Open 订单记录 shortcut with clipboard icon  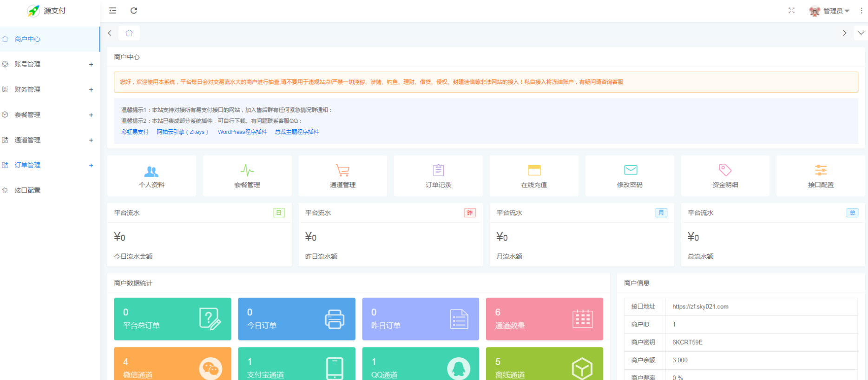(438, 176)
